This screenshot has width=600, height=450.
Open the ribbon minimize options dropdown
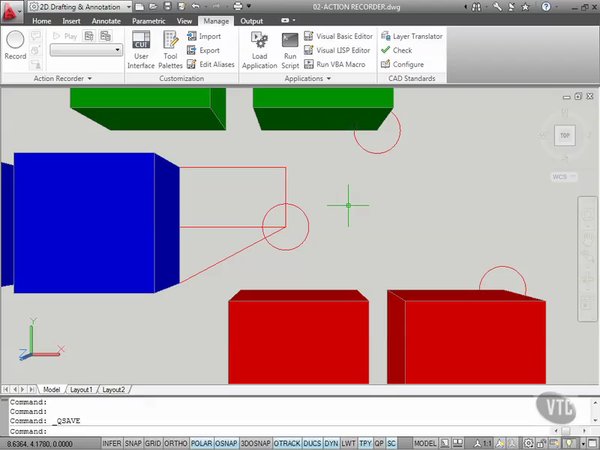294,20
